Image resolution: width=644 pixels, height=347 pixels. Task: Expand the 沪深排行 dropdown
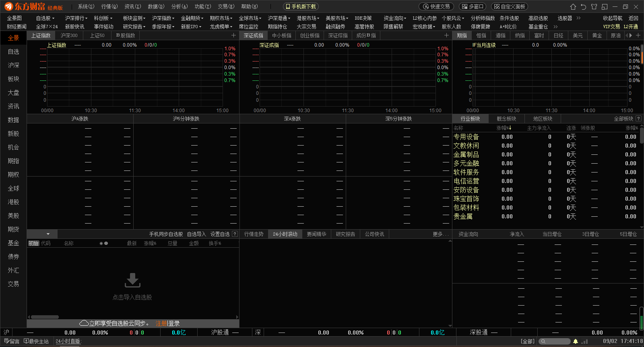tap(76, 18)
